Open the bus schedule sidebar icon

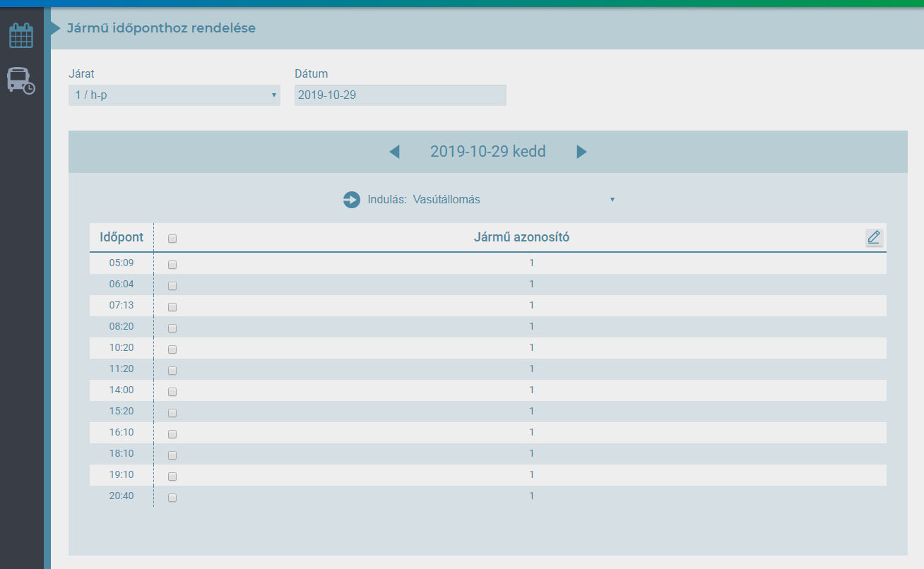point(20,80)
